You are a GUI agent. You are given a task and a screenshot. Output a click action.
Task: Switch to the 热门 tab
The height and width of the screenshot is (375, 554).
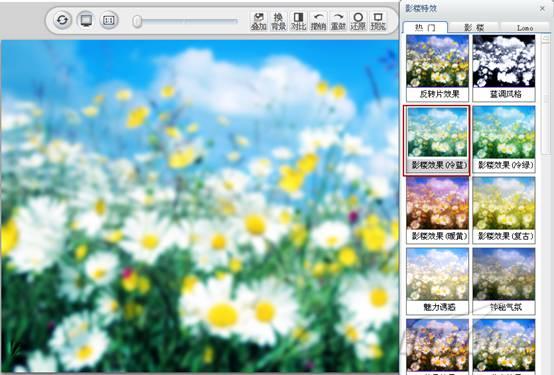tap(425, 28)
